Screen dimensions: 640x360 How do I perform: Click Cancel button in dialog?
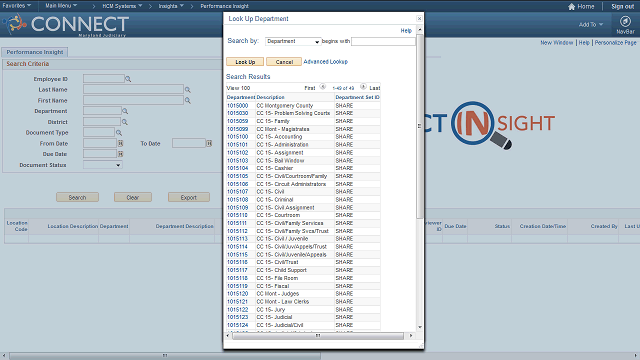click(x=284, y=62)
